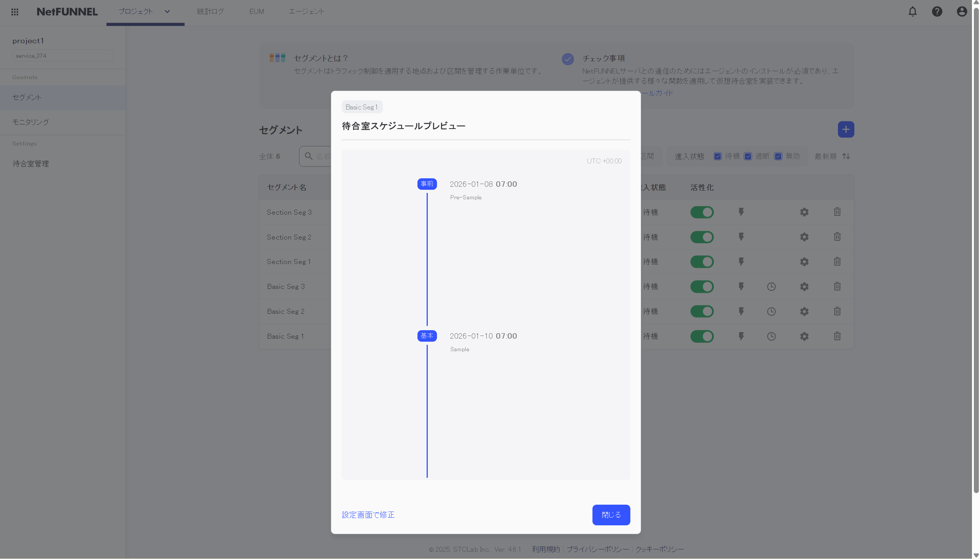Open the EUM menu item

[x=256, y=11]
